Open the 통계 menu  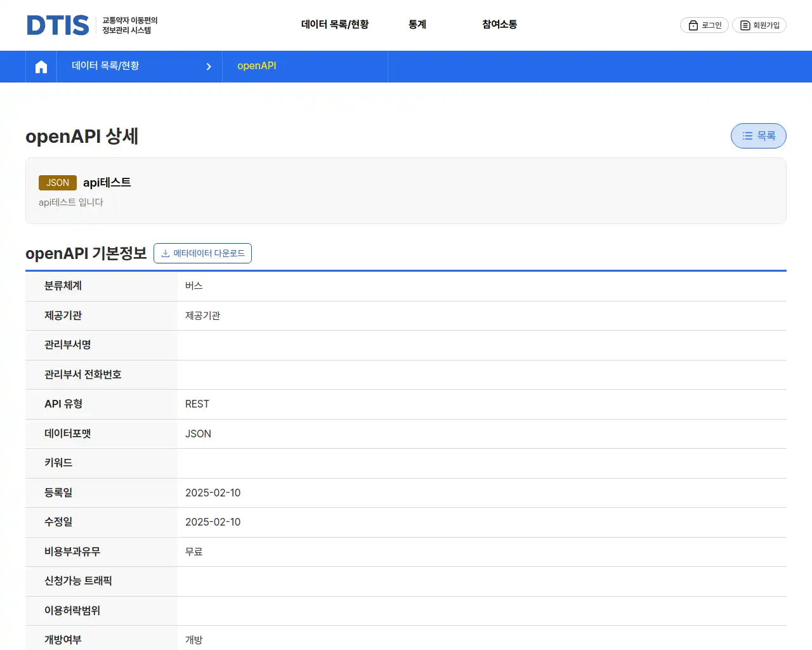tap(417, 24)
